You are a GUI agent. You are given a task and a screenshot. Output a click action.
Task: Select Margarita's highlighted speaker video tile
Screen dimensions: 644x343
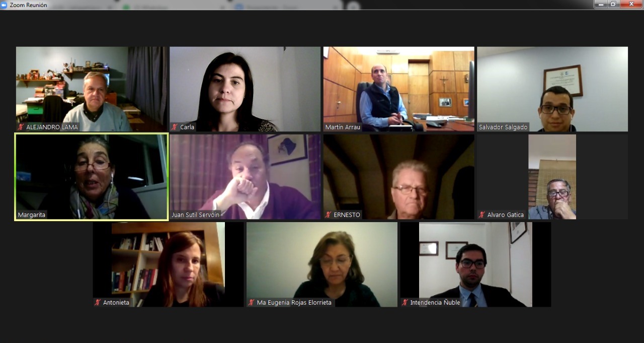pyautogui.click(x=92, y=177)
